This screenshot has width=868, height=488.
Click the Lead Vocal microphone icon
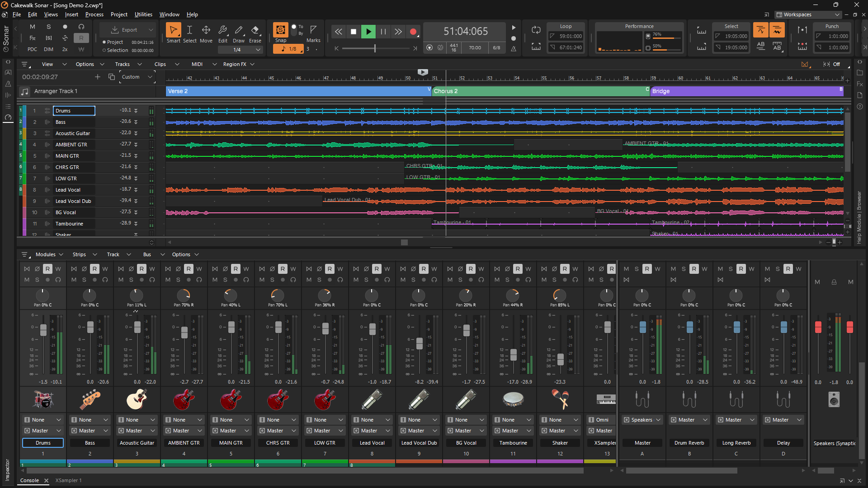[372, 399]
